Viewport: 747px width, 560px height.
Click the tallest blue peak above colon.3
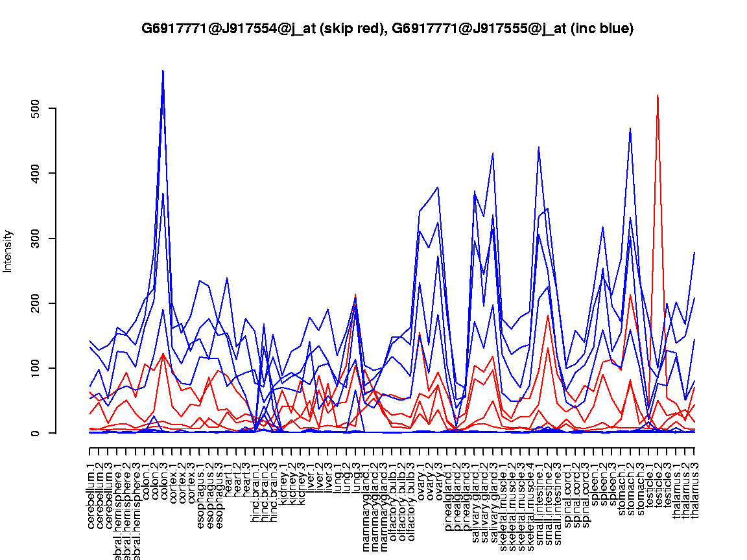pos(163,71)
